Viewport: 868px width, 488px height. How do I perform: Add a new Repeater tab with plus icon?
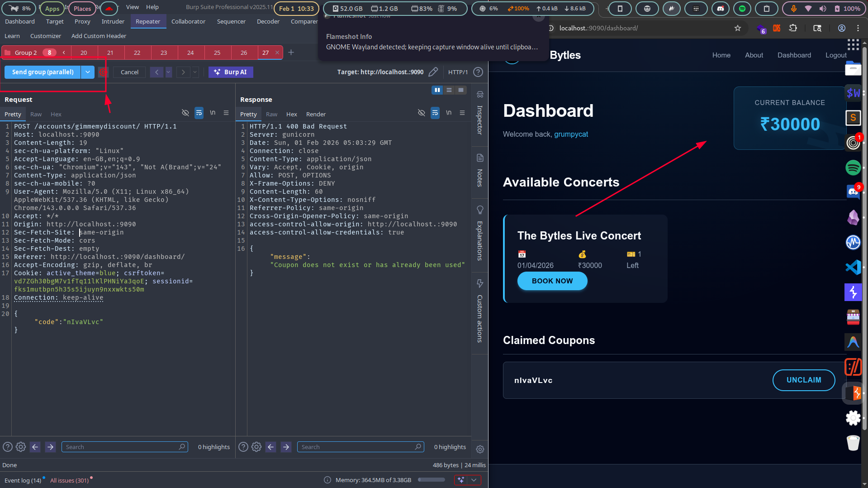pyautogui.click(x=291, y=53)
